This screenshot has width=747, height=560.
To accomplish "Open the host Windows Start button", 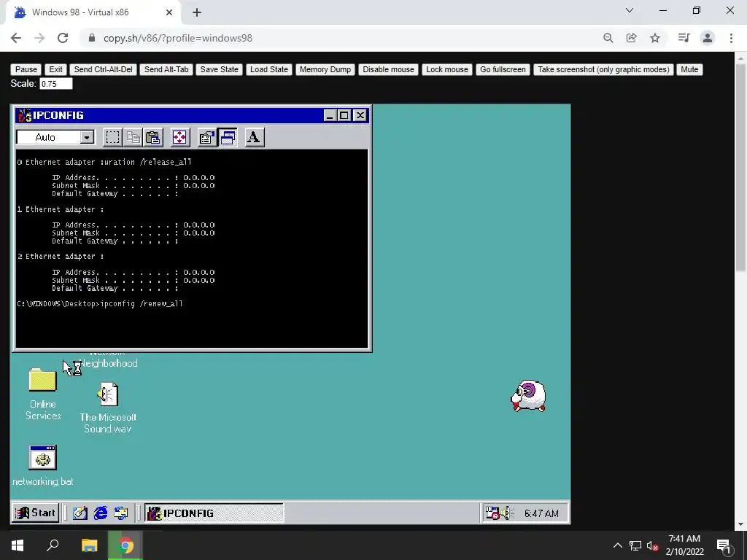I will coord(18,545).
